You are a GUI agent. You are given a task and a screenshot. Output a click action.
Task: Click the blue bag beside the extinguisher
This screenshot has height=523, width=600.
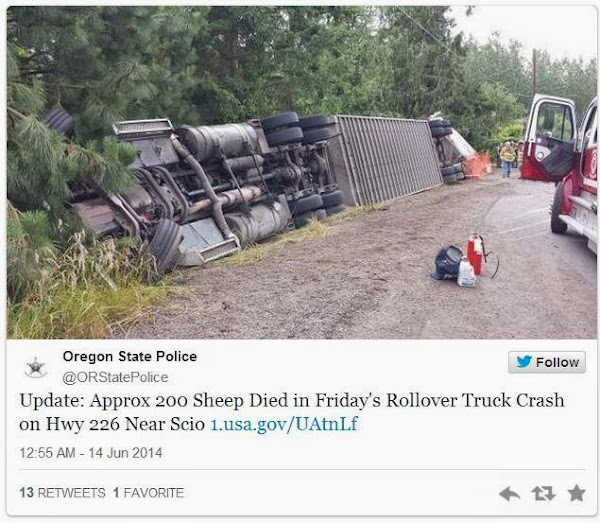click(x=447, y=262)
